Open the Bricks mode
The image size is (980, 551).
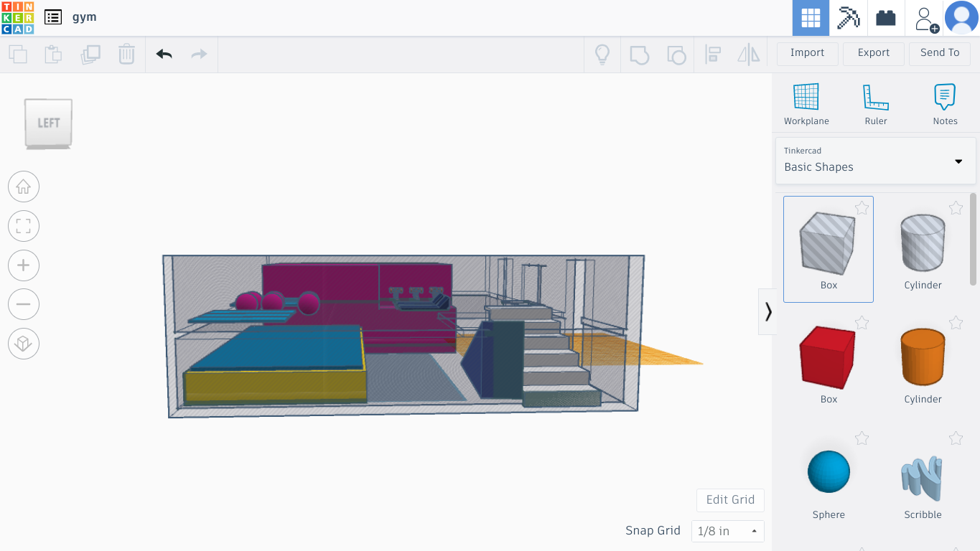click(x=886, y=18)
